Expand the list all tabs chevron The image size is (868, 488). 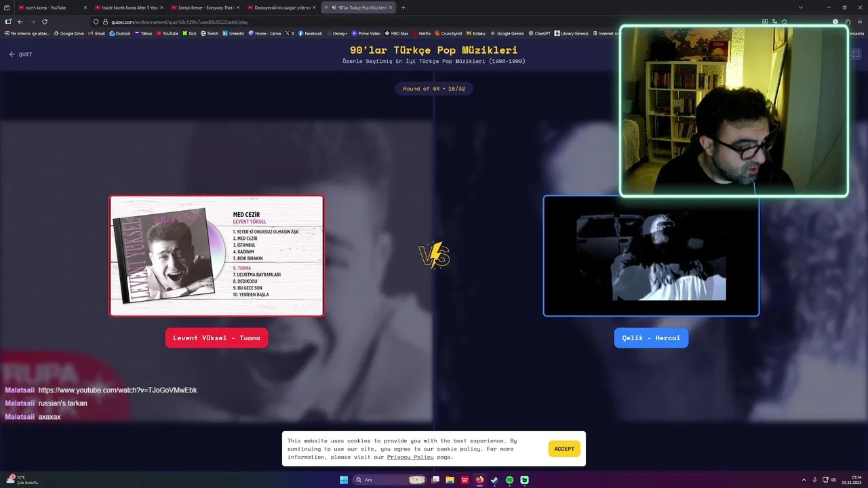[801, 7]
